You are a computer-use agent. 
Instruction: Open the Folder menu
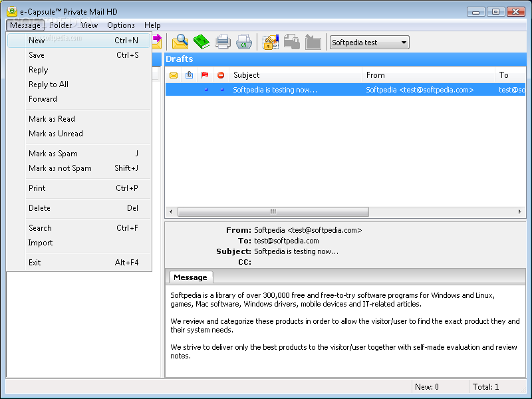coord(61,25)
